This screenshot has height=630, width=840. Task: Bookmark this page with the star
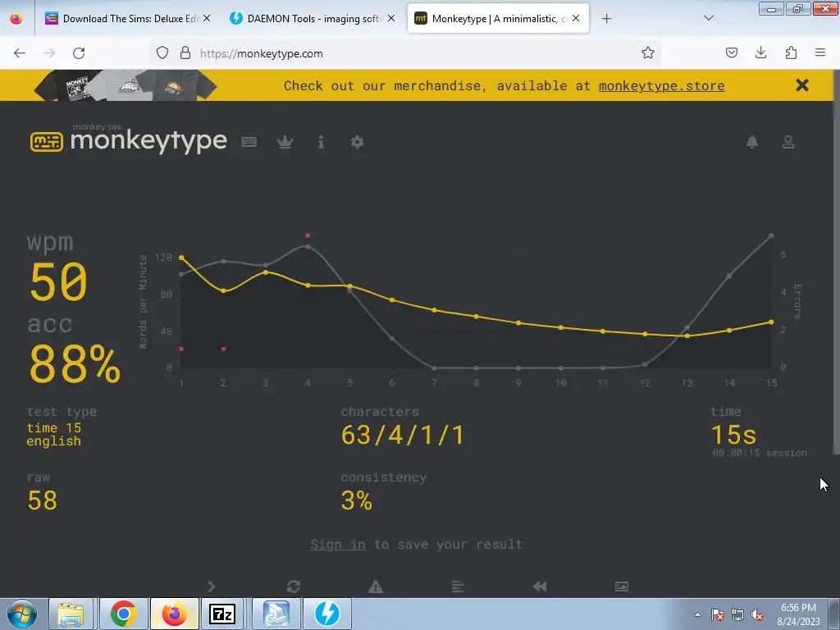[648, 53]
